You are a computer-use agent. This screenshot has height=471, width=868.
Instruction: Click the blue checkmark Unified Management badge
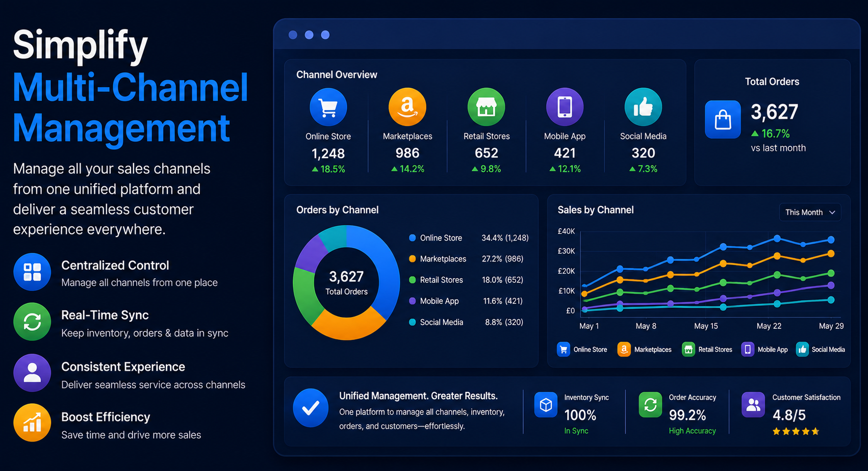pyautogui.click(x=311, y=408)
